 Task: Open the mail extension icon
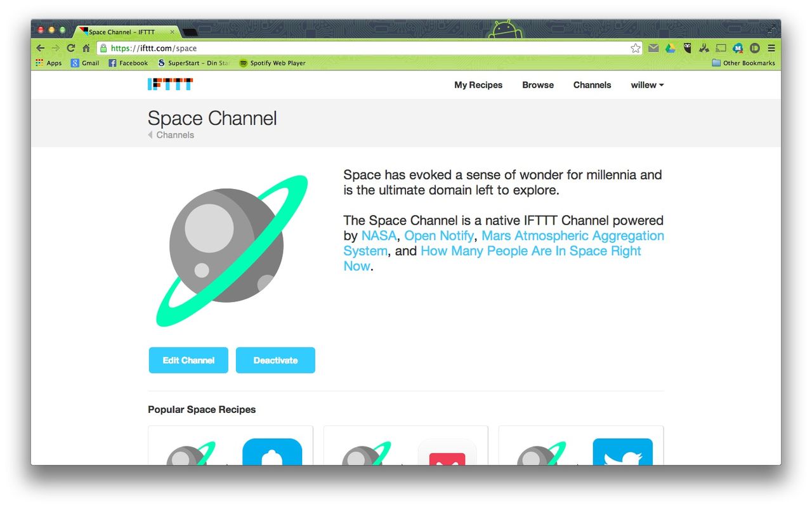coord(653,48)
